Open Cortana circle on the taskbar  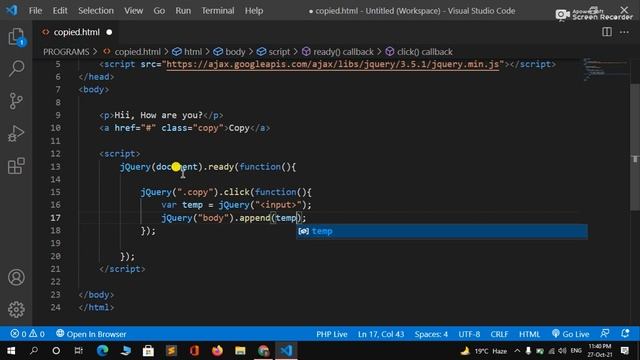point(56,351)
